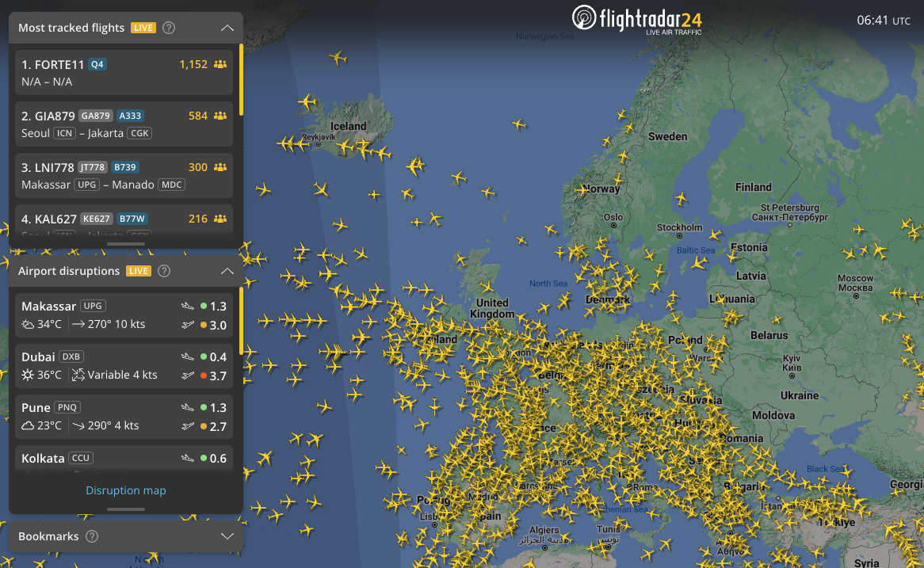Click Airport disruptions panel resize handle
This screenshot has width=924, height=568.
(x=125, y=509)
